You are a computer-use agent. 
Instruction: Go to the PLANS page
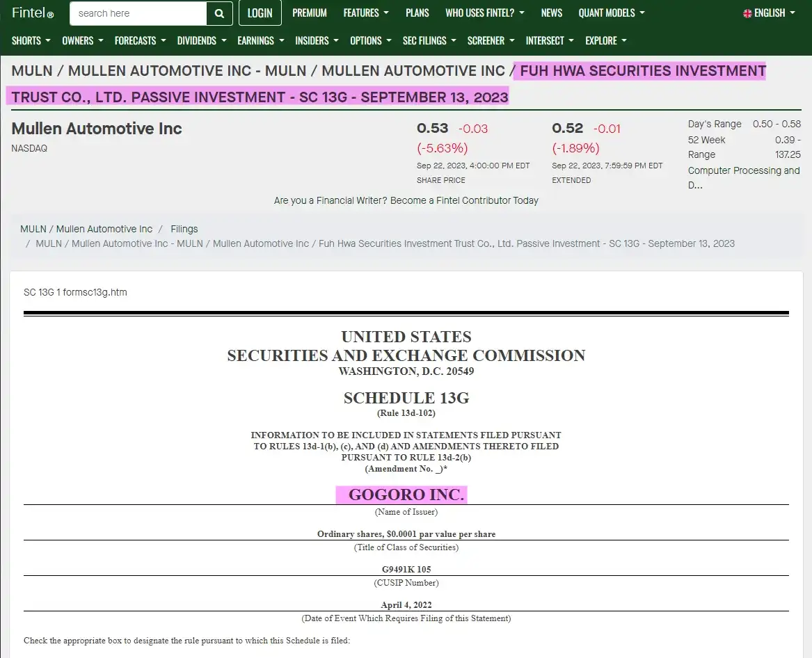click(x=417, y=13)
